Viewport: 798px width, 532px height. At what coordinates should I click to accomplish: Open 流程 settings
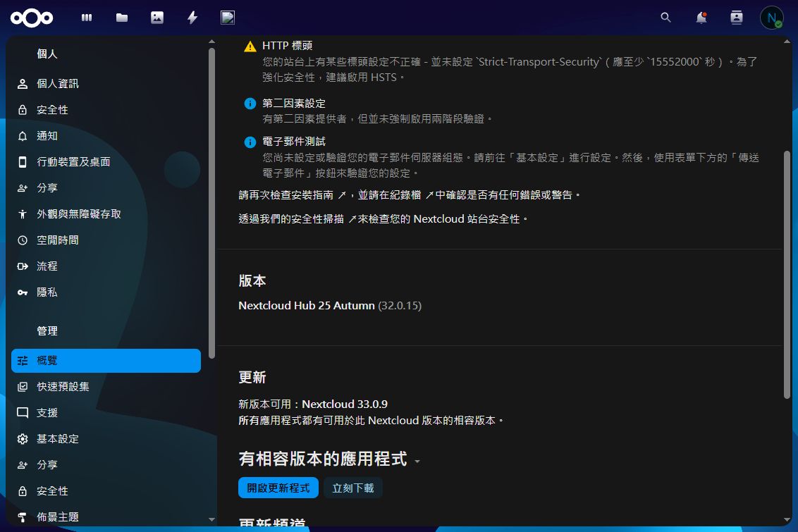(106, 266)
